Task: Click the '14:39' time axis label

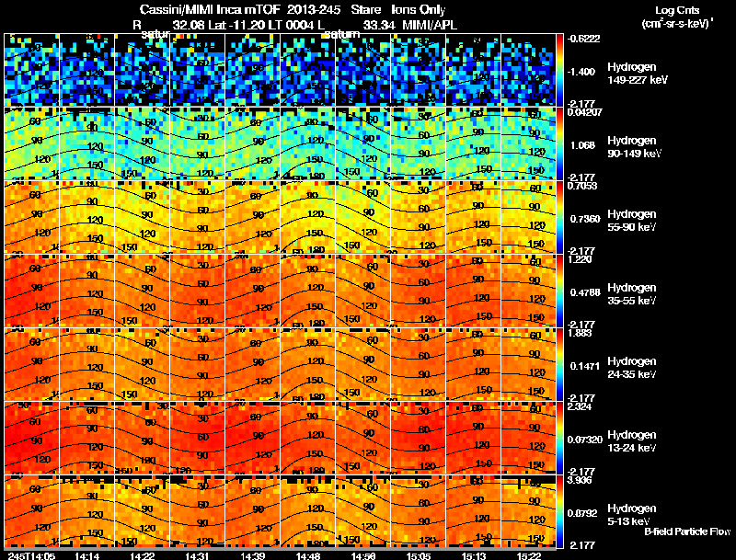Action: point(252,555)
